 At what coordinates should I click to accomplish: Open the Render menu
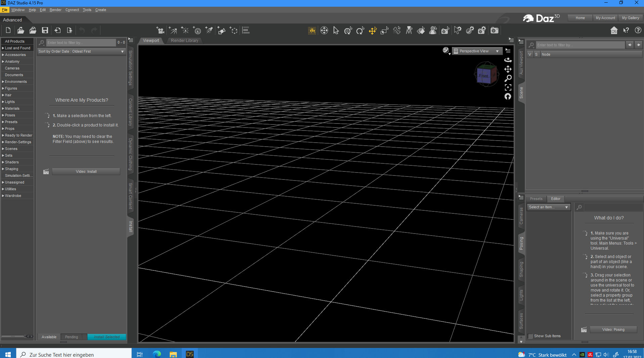point(55,10)
